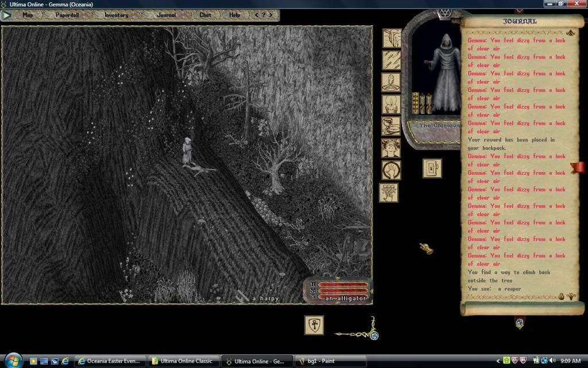Viewport: 588px width, 368px height.
Task: Click the ankh shield virtue icon
Action: [x=314, y=325]
